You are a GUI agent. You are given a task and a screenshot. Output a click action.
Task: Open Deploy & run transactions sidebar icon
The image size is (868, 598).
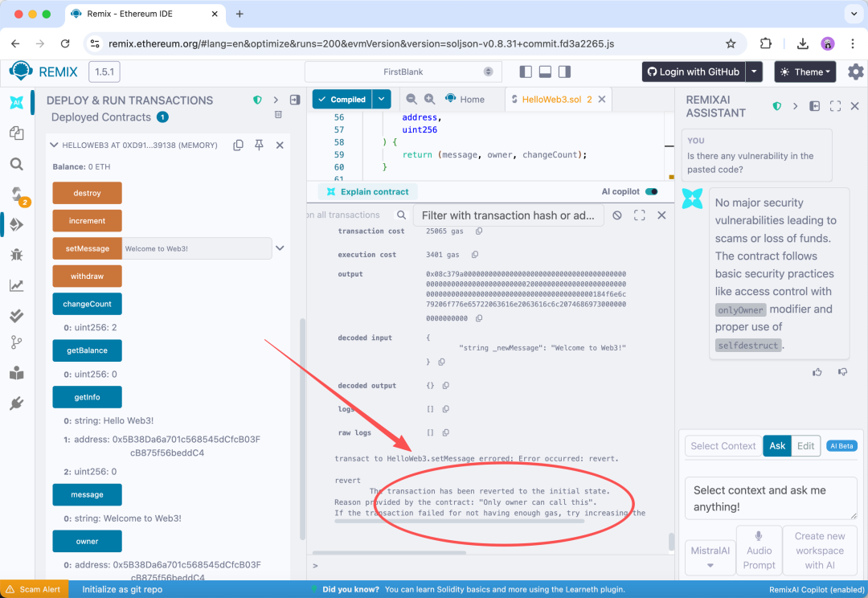point(17,224)
